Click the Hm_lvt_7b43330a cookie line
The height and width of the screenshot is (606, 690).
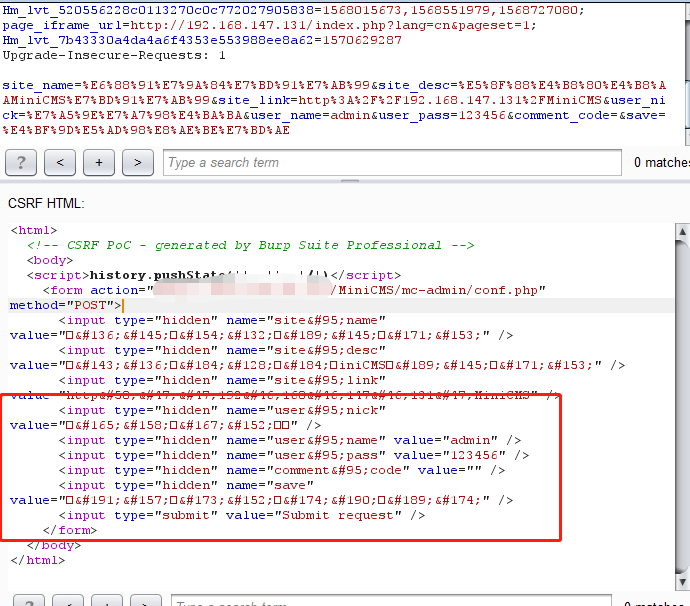click(202, 40)
